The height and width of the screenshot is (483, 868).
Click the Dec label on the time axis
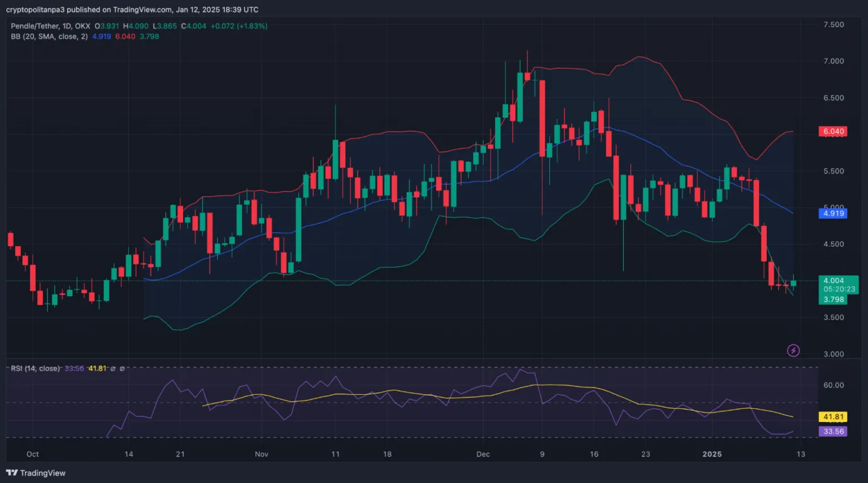pos(483,454)
